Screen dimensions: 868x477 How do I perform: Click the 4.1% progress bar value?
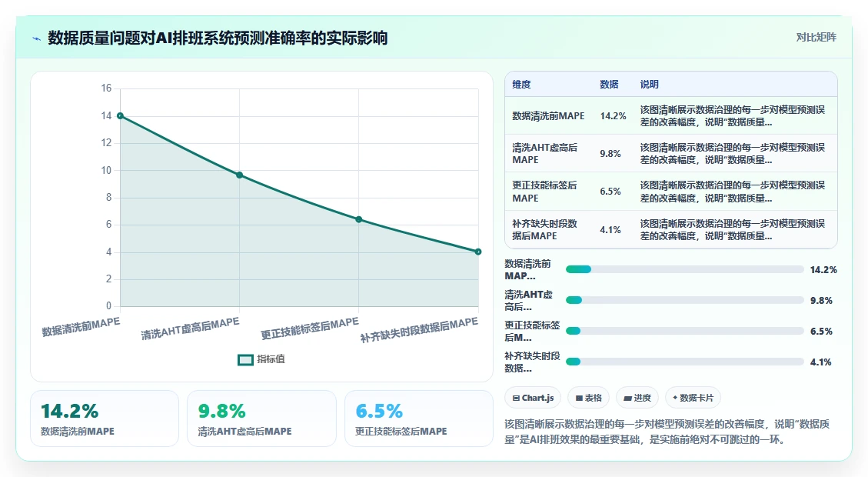821,362
